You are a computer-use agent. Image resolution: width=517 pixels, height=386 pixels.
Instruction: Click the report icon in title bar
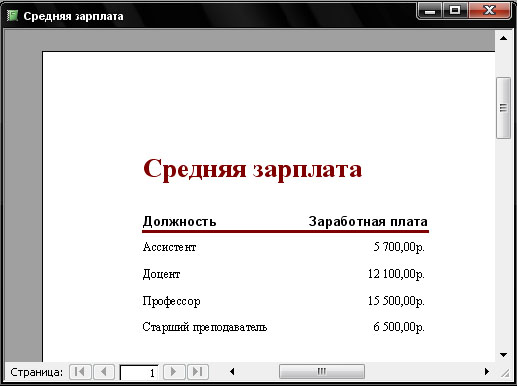tap(12, 15)
